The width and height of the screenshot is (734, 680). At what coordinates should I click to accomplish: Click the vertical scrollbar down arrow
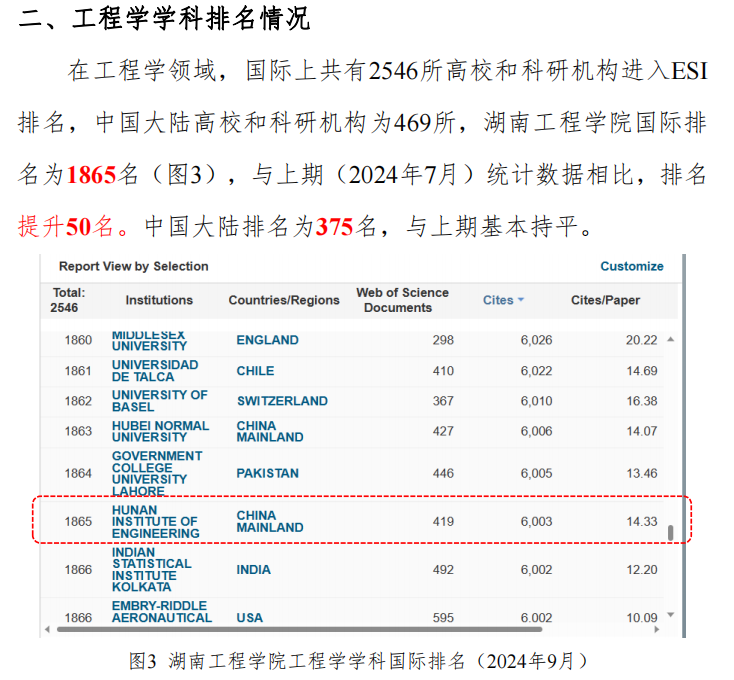(x=670, y=615)
